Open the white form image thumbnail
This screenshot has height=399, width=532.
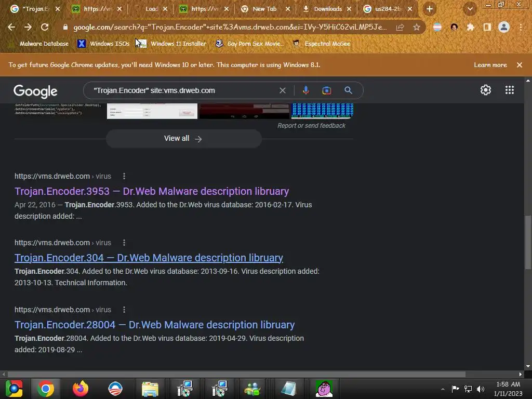(x=152, y=111)
